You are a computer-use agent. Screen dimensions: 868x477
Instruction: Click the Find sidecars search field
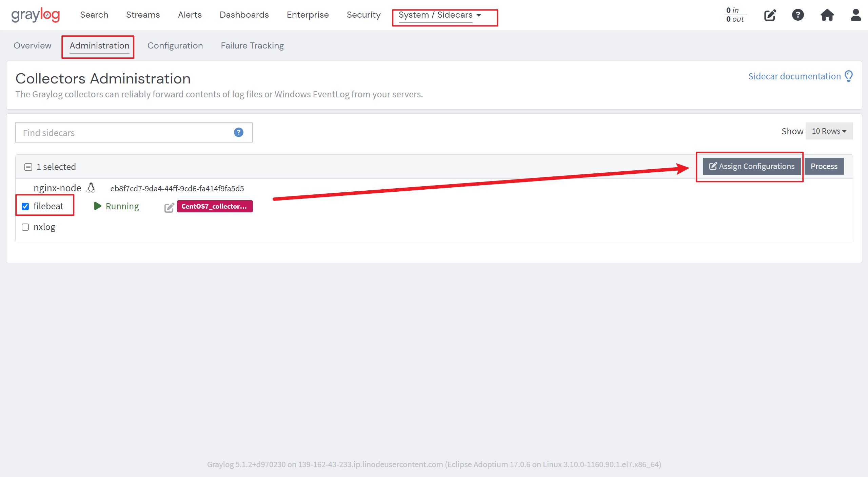point(134,133)
